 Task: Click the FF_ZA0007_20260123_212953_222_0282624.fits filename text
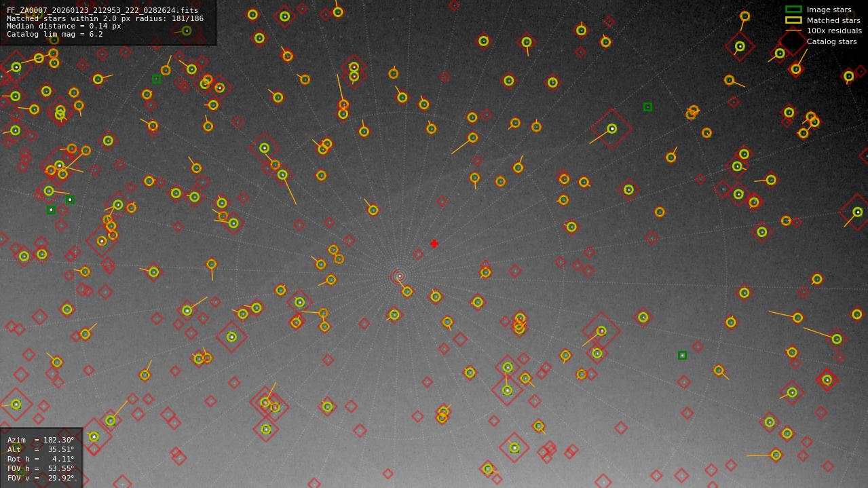102,11
